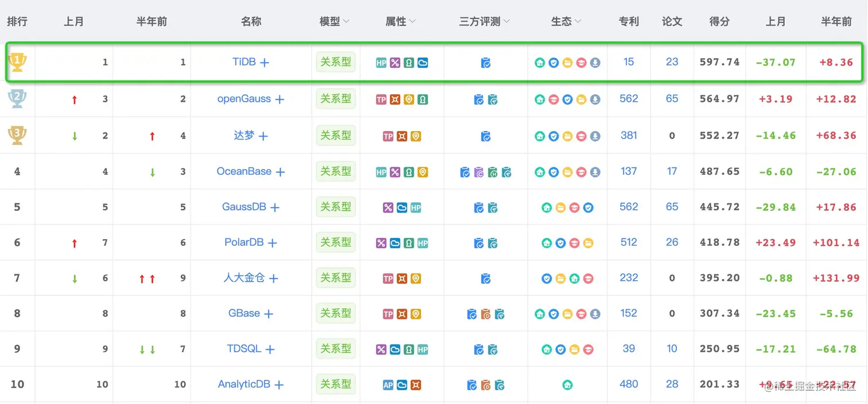Click the green house icon in AnalyticDB row
The image size is (868, 404).
567,384
